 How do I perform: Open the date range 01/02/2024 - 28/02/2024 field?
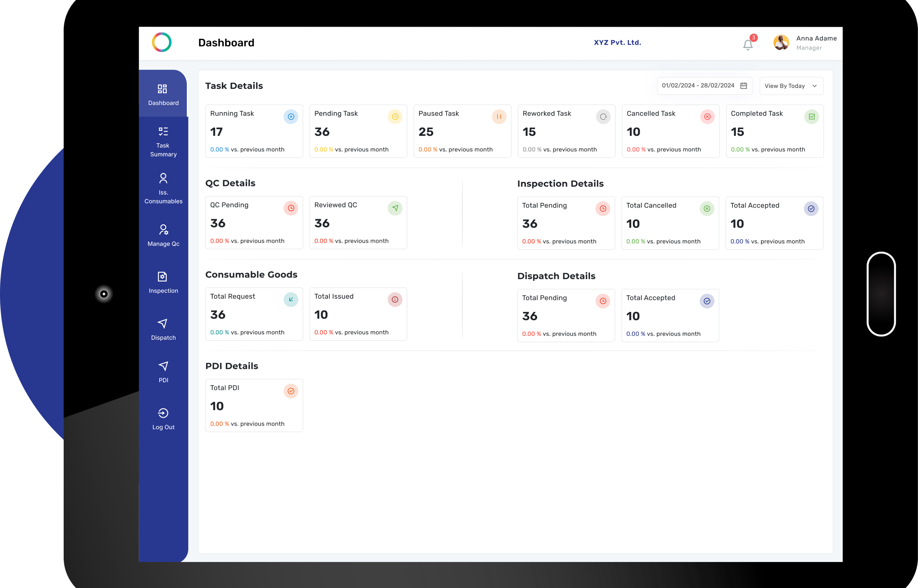click(698, 86)
